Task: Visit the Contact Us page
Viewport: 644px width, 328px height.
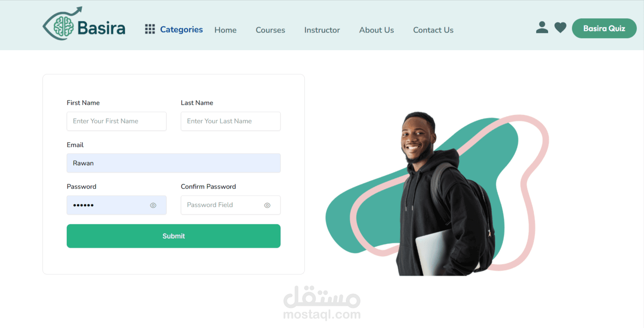Action: (x=433, y=30)
